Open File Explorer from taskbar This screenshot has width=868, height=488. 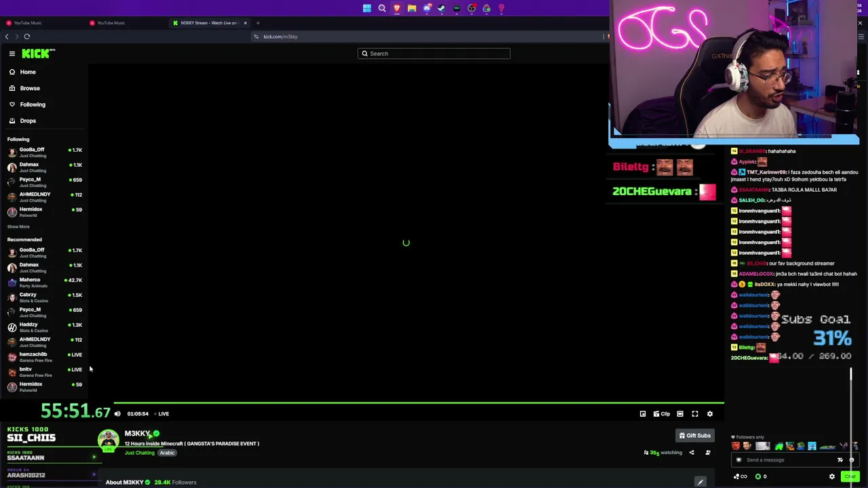412,8
